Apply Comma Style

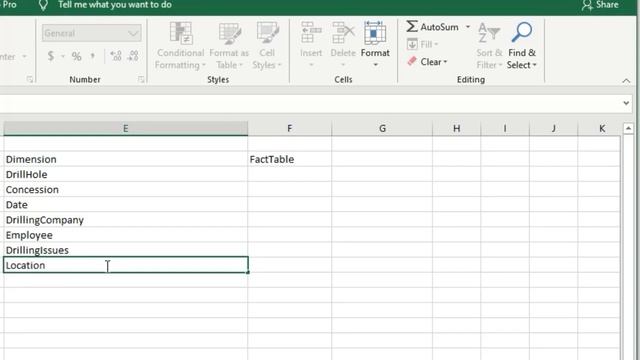93,56
